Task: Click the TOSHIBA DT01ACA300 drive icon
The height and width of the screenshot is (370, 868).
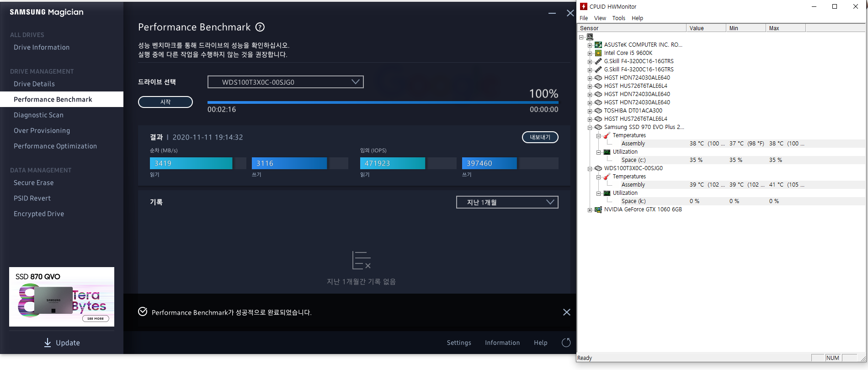Action: [x=598, y=111]
